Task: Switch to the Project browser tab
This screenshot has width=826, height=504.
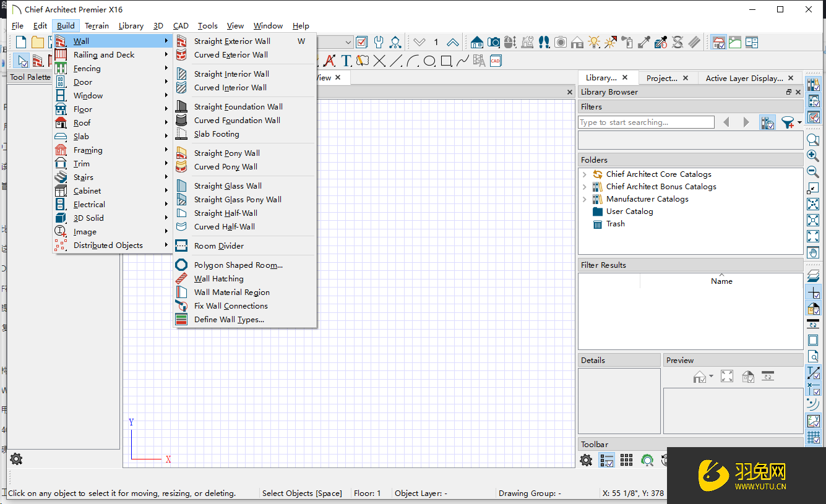Action: (661, 78)
